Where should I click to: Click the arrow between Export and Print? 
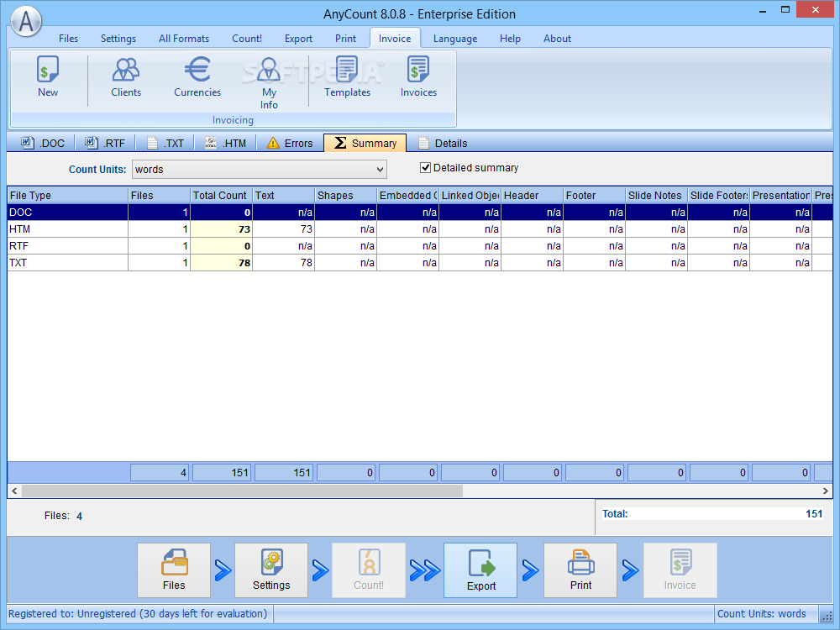click(x=530, y=570)
